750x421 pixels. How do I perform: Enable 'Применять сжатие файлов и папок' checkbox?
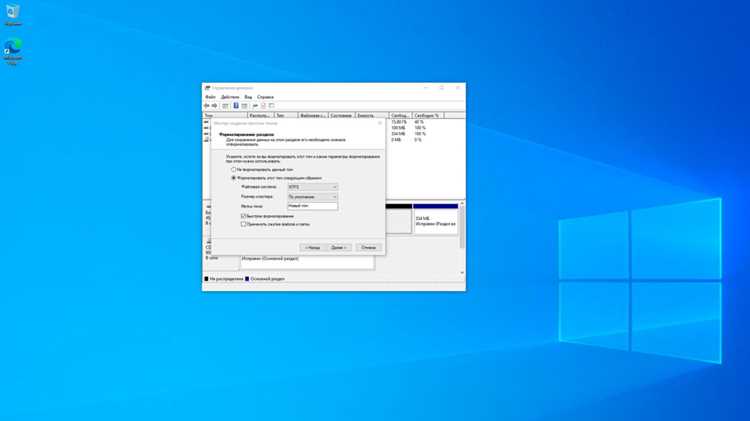point(243,224)
